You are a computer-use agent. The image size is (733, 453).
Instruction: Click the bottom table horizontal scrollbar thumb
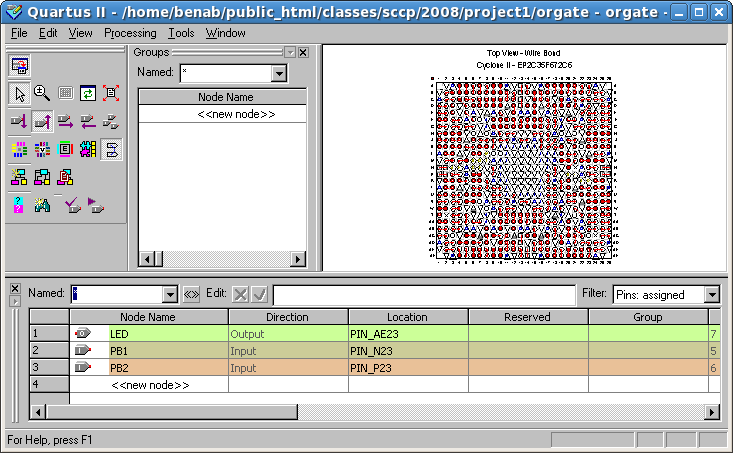coord(183,412)
